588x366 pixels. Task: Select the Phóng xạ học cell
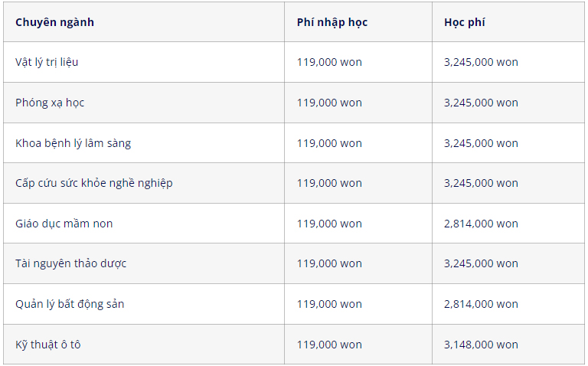click(144, 103)
